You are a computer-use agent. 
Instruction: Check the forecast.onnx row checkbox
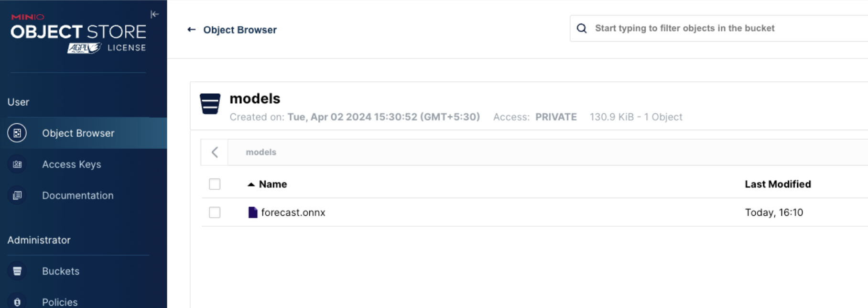coord(215,212)
